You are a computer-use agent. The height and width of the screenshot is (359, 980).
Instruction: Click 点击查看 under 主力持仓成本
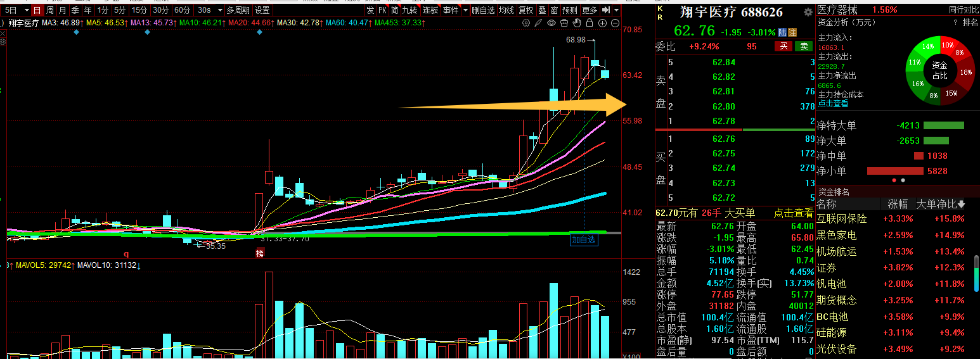[833, 103]
